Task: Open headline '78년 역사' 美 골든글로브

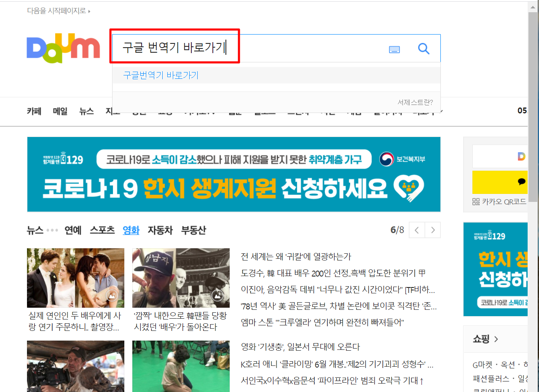Action: tap(339, 306)
